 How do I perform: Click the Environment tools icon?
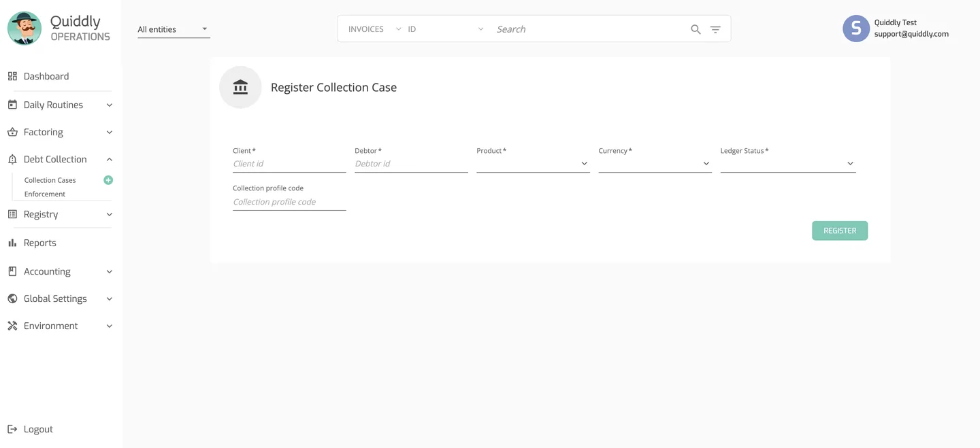click(12, 326)
